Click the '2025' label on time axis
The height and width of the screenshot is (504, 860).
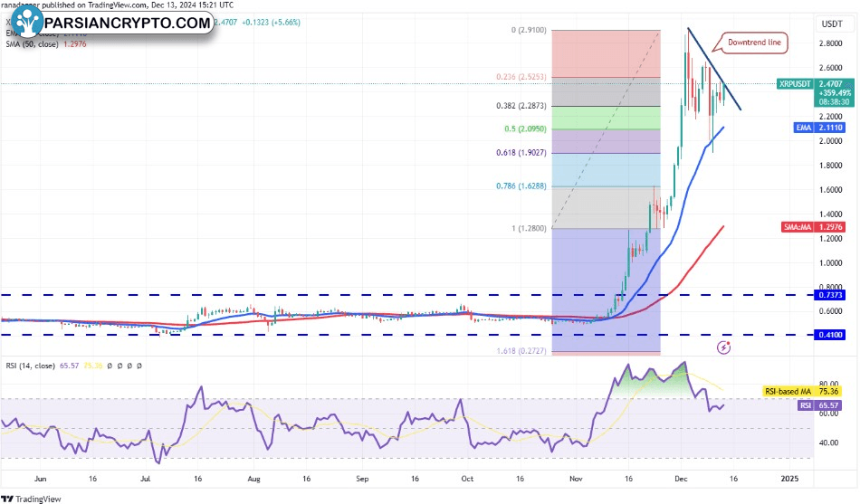[x=789, y=479]
